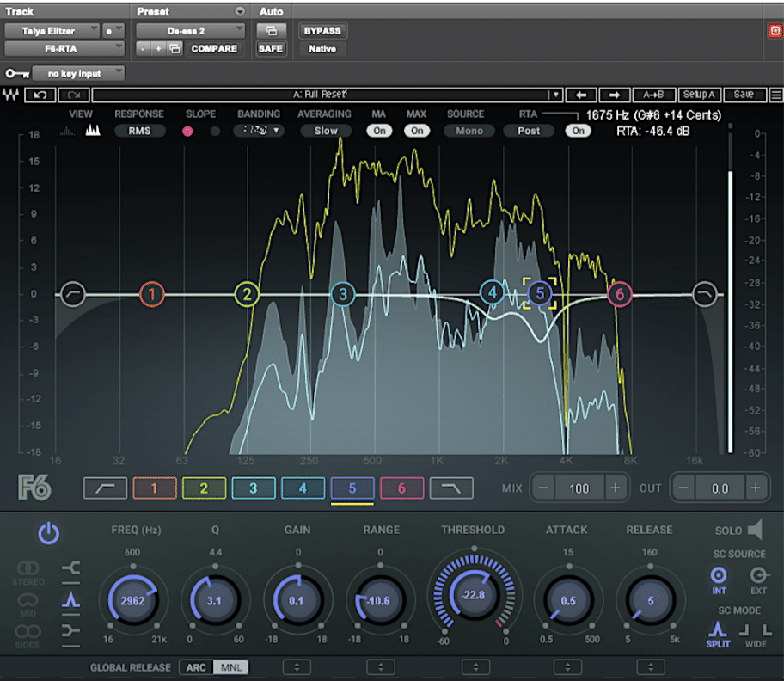Click the THRESHOLD knob at -22.8
Image resolution: width=784 pixels, height=681 pixels.
click(474, 595)
